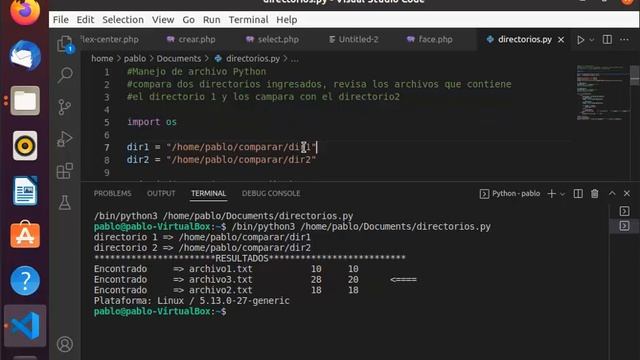Split the terminal panel
The height and width of the screenshot is (360, 640).
click(578, 193)
